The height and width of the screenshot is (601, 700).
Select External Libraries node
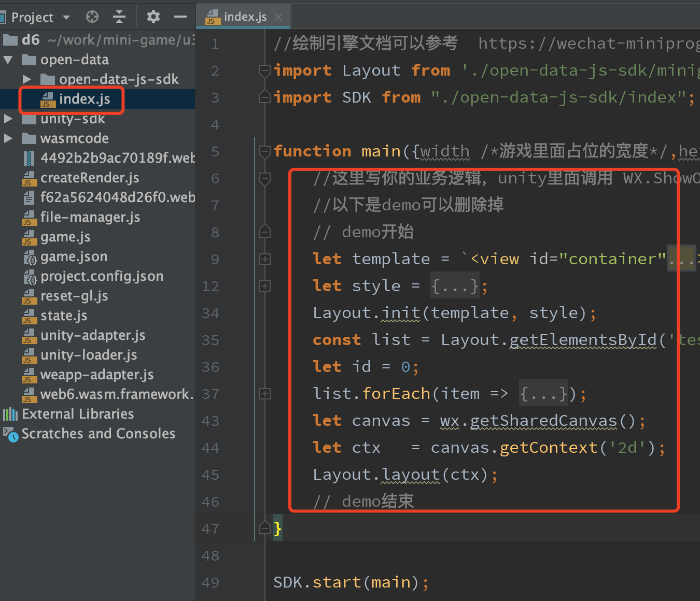(78, 414)
